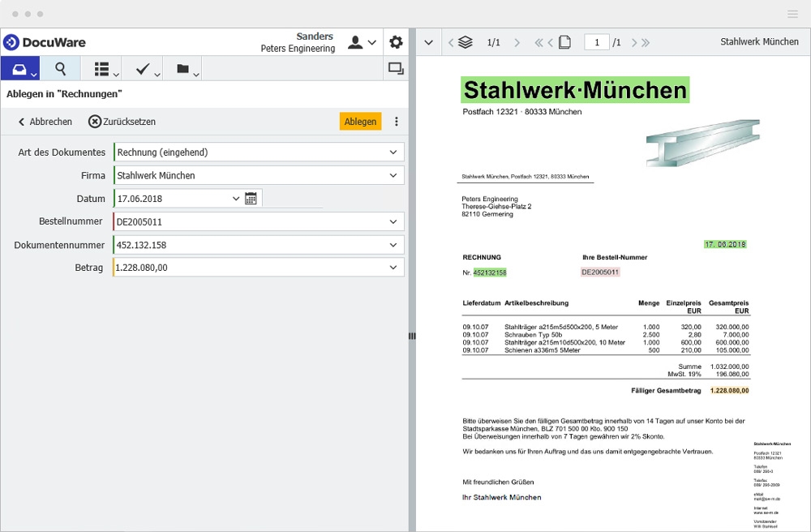Go to previous page in viewer

pyautogui.click(x=551, y=42)
